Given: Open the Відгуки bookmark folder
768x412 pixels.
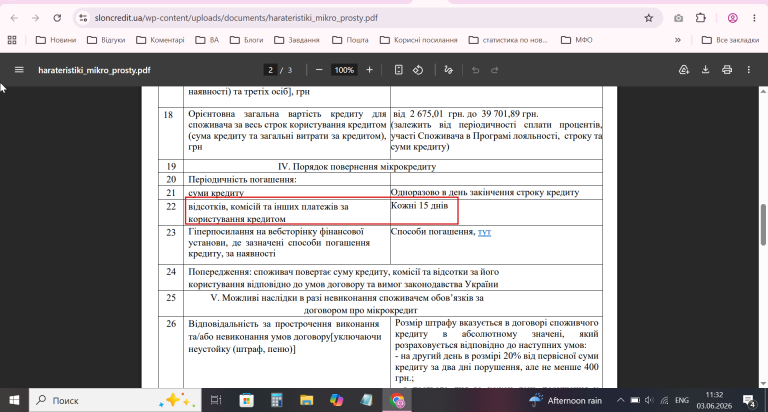Looking at the screenshot, I should 106,40.
